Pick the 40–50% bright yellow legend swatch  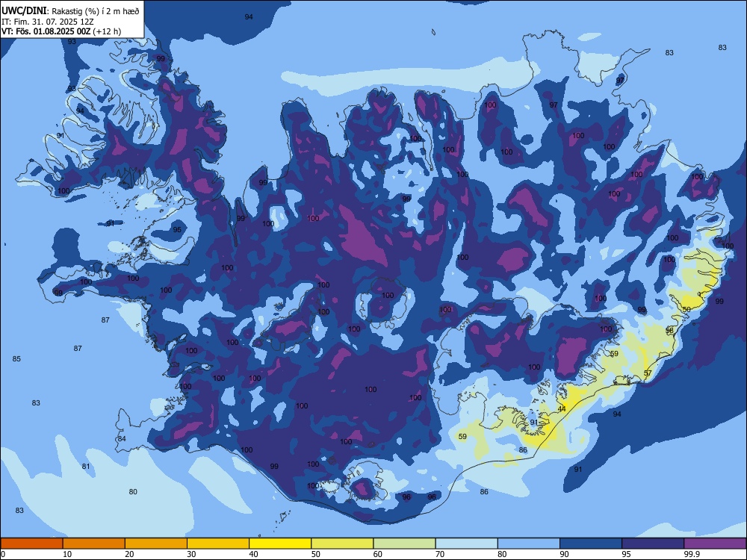[280, 544]
